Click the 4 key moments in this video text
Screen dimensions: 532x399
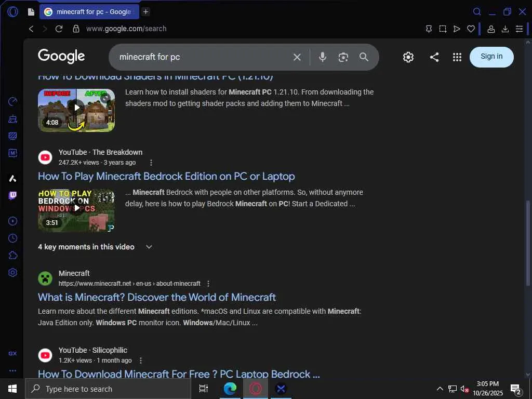point(86,247)
